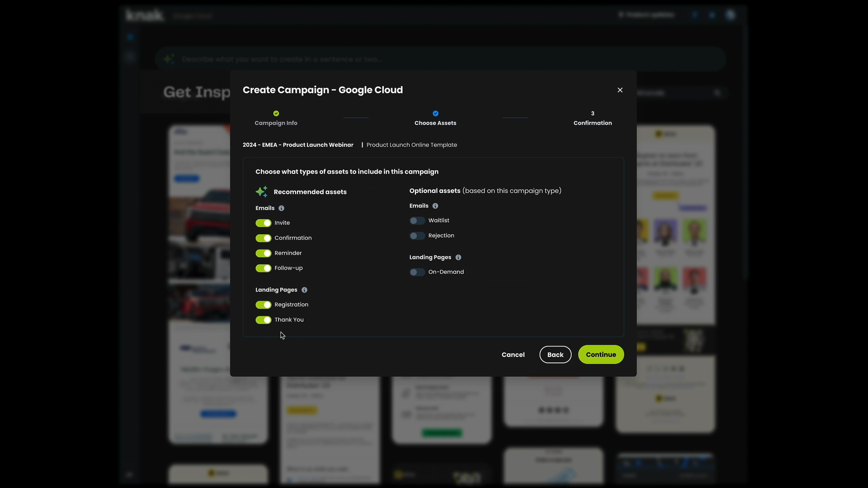868x488 pixels.
Task: Click the user avatar in background header
Action: tap(730, 15)
